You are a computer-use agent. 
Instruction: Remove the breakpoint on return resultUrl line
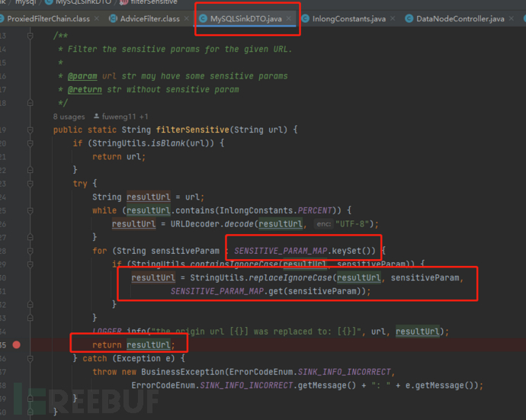click(x=17, y=345)
